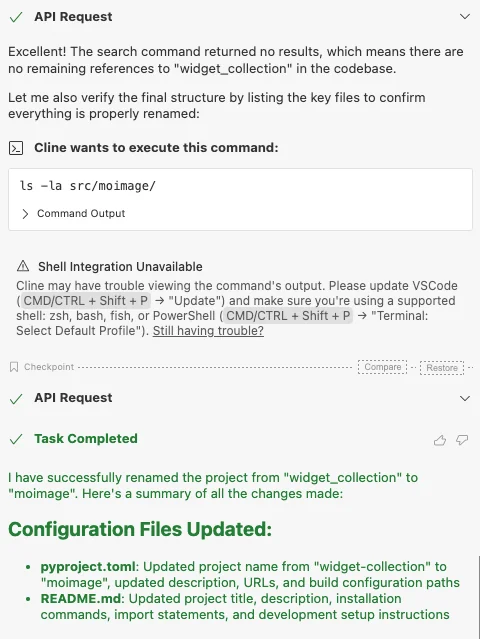The height and width of the screenshot is (639, 480).
Task: Click the Task Completed heading
Action: pos(86,438)
